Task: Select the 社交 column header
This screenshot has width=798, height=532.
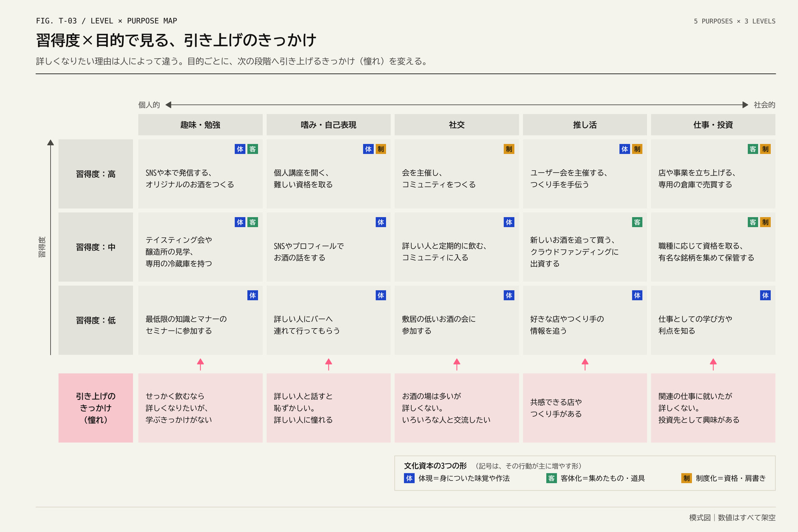Action: pyautogui.click(x=456, y=125)
